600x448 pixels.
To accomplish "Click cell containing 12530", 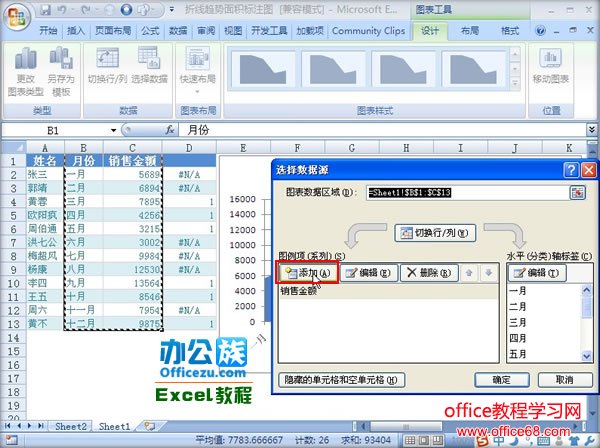I will tap(132, 269).
